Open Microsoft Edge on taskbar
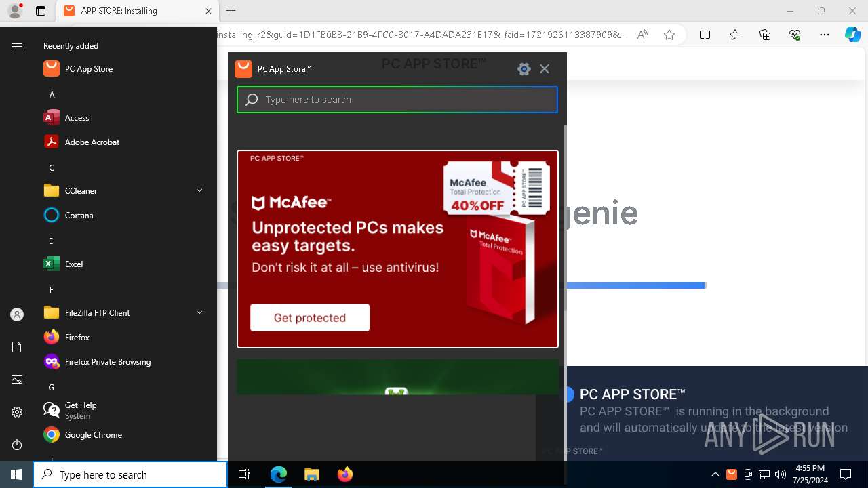 point(279,474)
